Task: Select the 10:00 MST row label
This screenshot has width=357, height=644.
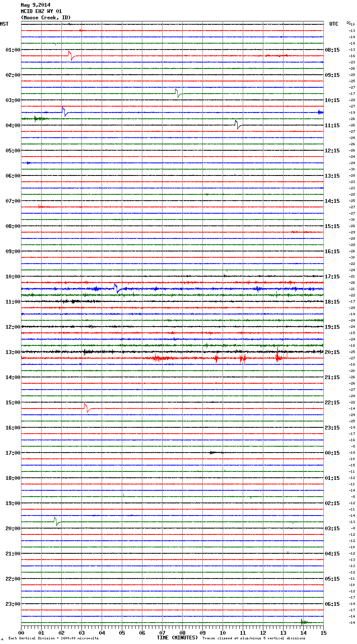Action: pyautogui.click(x=13, y=276)
